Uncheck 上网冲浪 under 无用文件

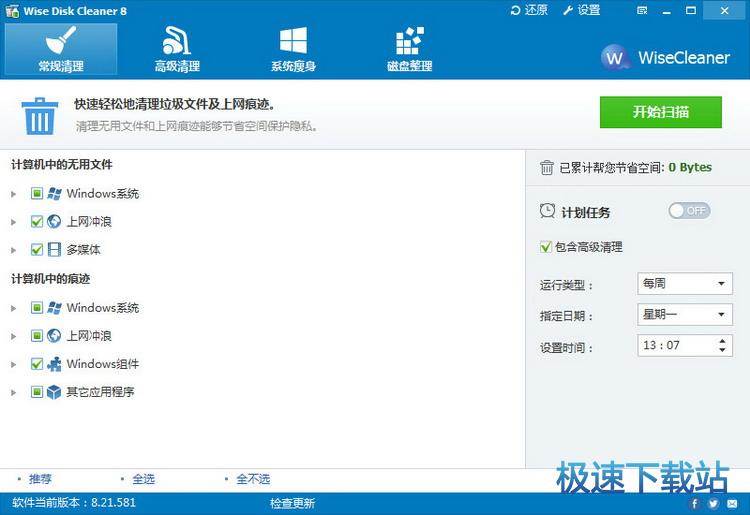point(37,221)
